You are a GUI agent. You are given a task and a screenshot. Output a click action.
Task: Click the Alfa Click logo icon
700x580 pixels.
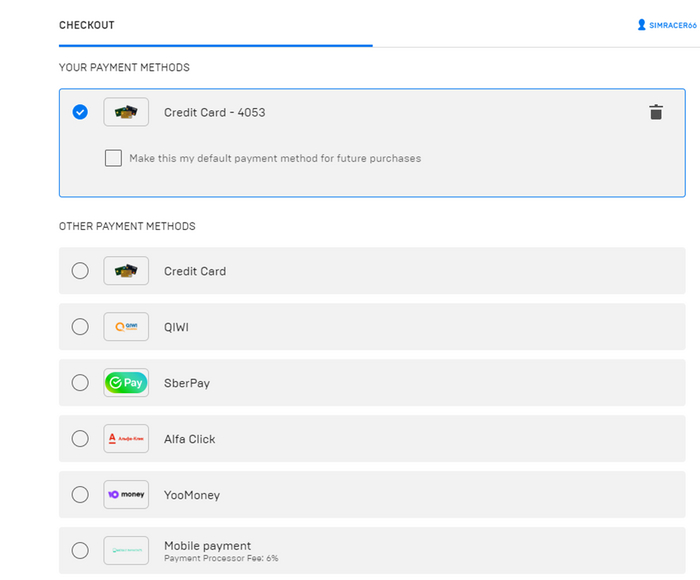tap(126, 439)
